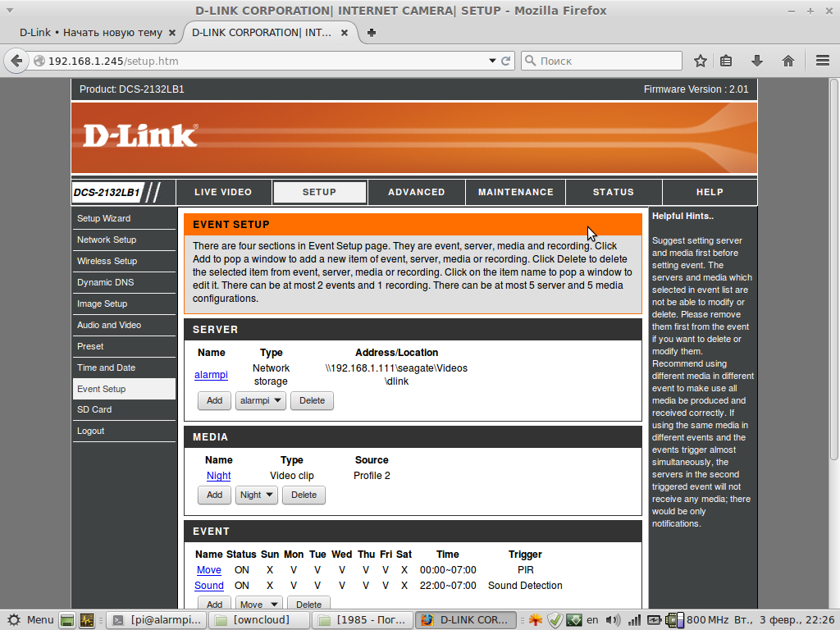Image resolution: width=840 pixels, height=630 pixels.
Task: Open the HELP tab
Action: [710, 192]
